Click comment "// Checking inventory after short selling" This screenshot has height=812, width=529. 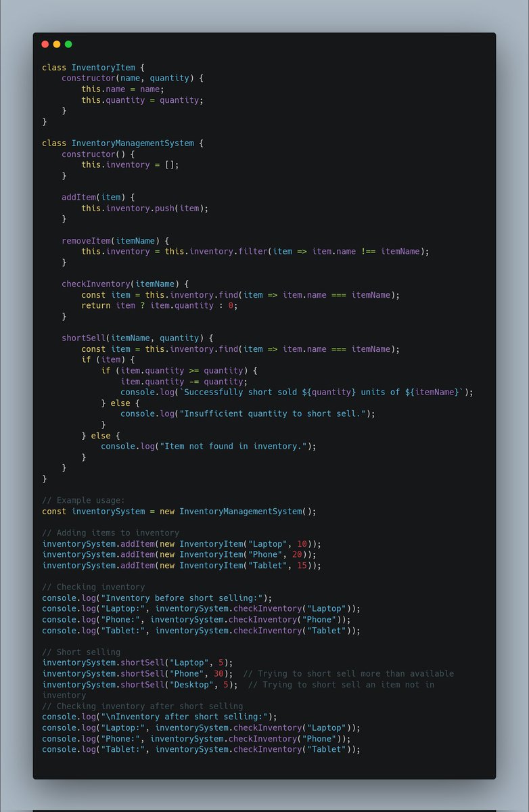[x=142, y=706]
